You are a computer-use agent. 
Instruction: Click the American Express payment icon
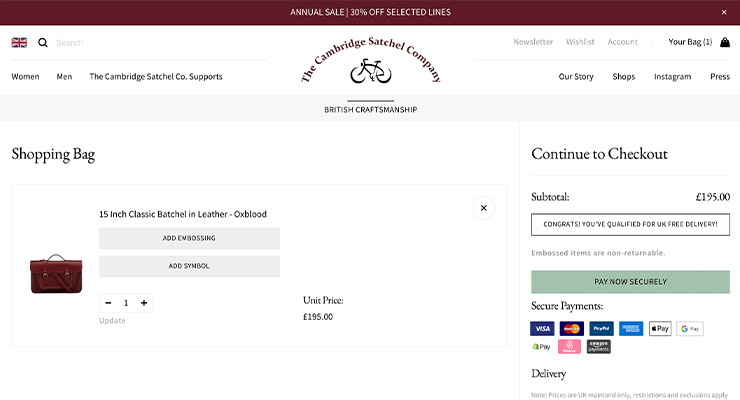631,328
